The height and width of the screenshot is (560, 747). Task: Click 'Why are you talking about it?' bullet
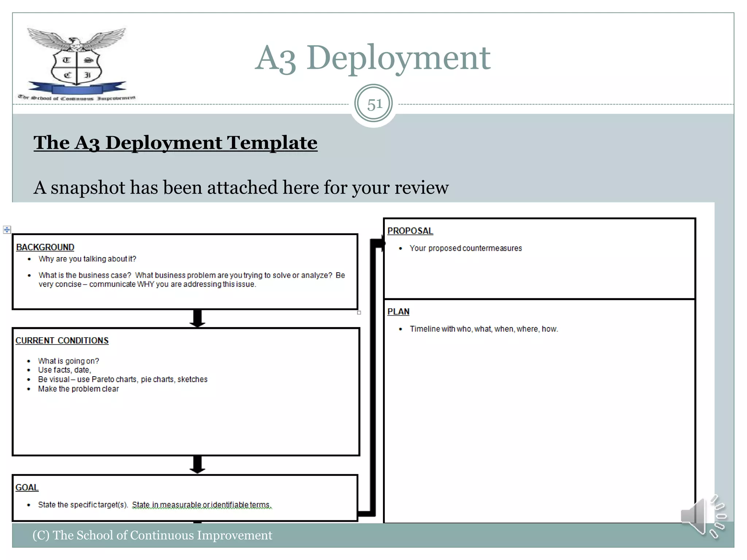[87, 259]
